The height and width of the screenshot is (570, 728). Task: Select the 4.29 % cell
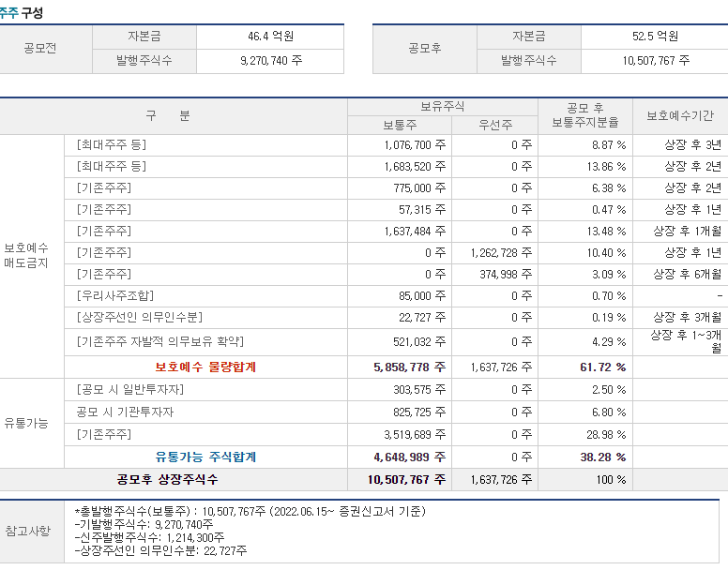pyautogui.click(x=585, y=342)
